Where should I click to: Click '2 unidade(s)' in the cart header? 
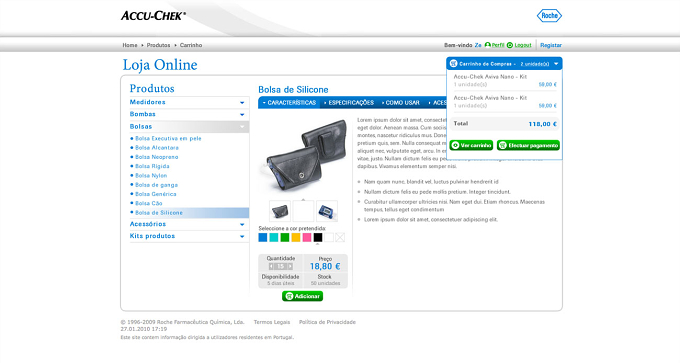pyautogui.click(x=534, y=64)
